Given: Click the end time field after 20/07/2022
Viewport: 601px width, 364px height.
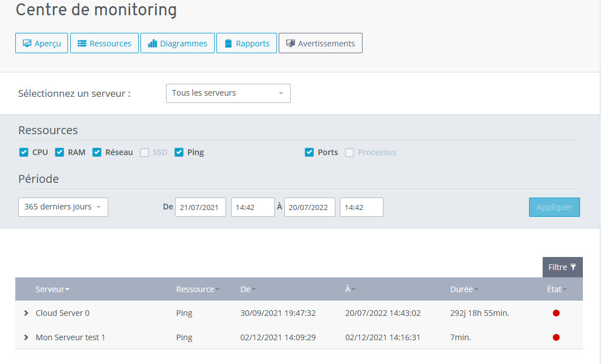Looking at the screenshot, I should (x=361, y=207).
